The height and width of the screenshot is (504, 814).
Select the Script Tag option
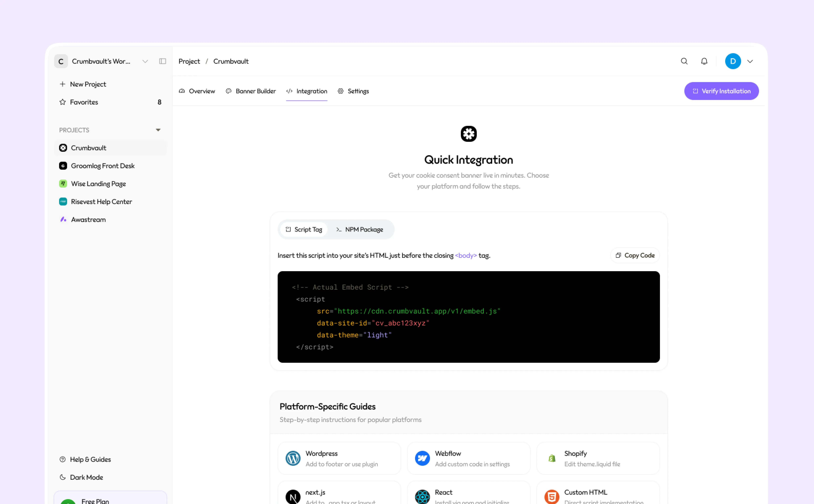[x=304, y=229]
